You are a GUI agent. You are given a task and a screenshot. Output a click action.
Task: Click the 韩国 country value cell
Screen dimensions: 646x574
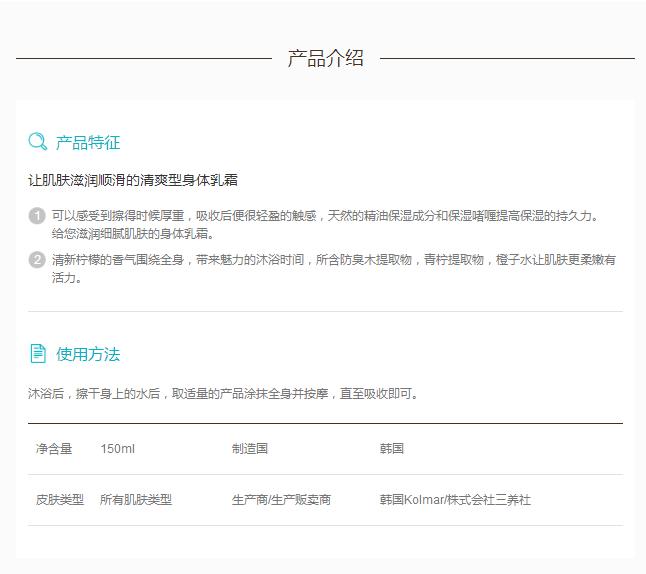392,449
